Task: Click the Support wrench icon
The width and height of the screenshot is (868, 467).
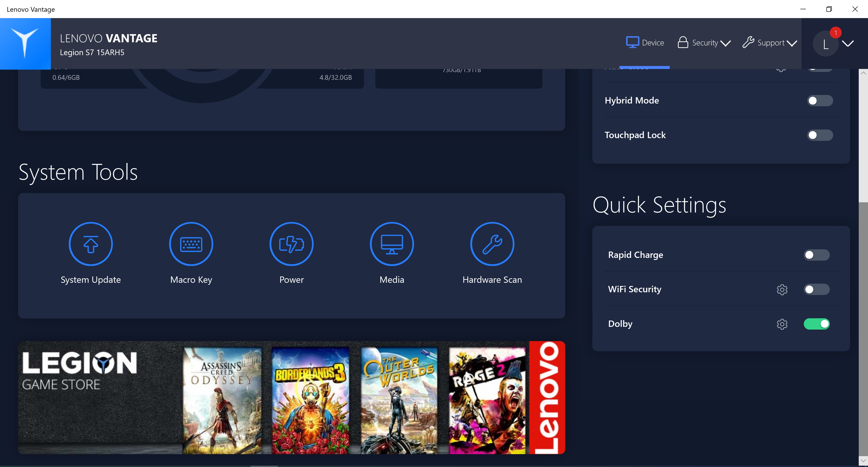Action: click(x=748, y=42)
